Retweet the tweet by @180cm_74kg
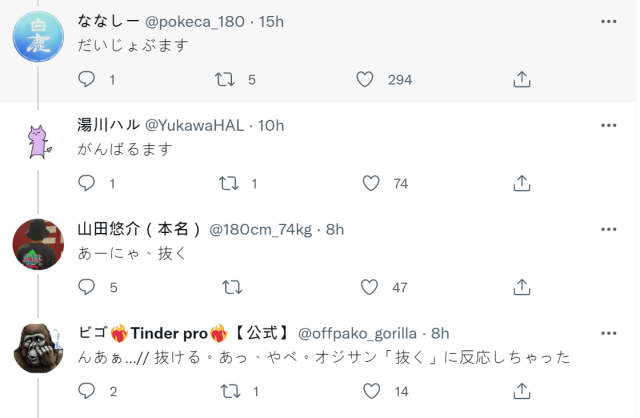This screenshot has width=640, height=418. pyautogui.click(x=230, y=287)
